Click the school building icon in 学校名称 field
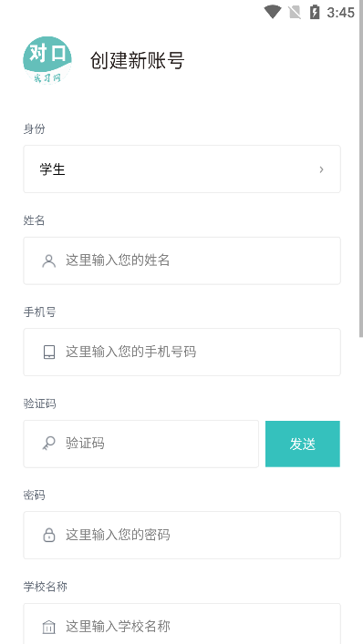Screen dimensions: 363x644 click(49, 627)
